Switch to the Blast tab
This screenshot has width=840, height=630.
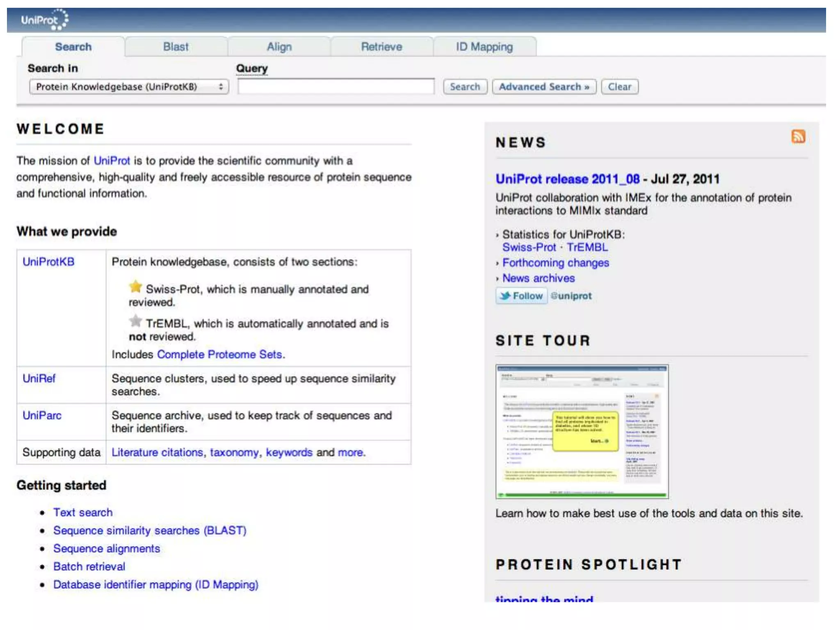(x=176, y=47)
